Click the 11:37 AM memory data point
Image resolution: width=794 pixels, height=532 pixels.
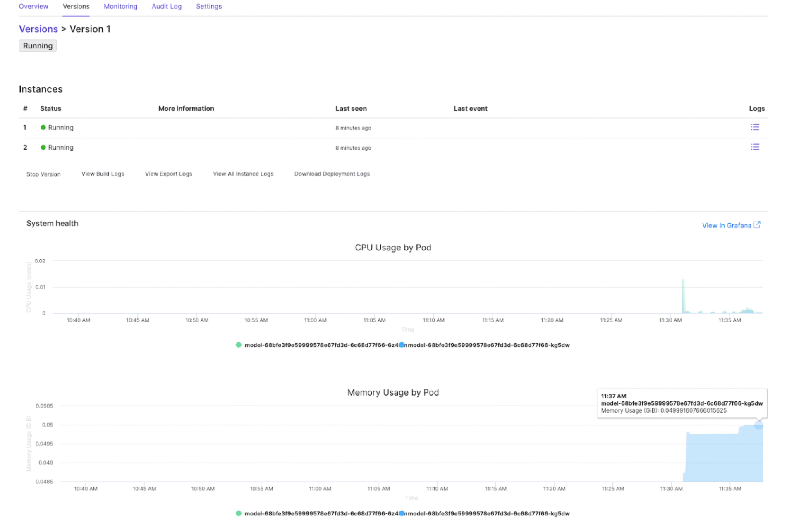click(758, 425)
